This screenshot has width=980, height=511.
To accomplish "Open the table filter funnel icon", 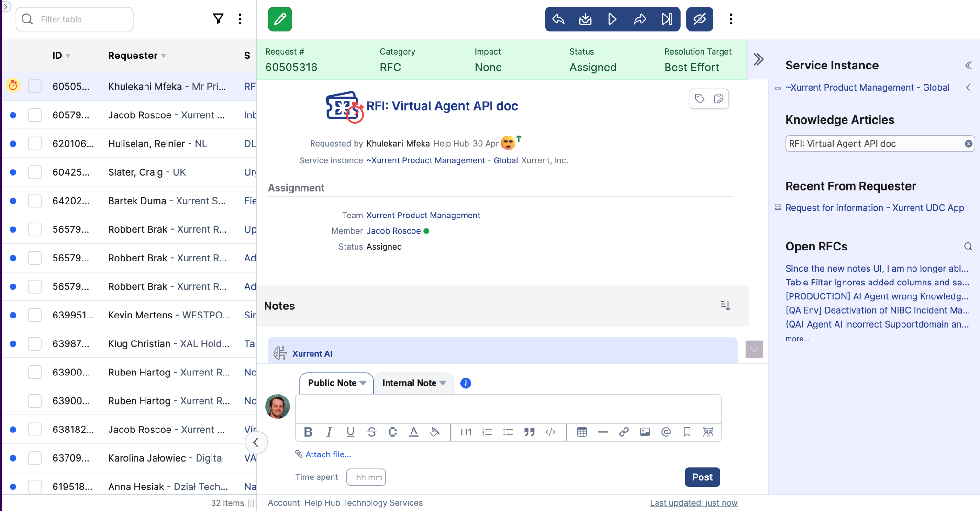I will click(218, 19).
